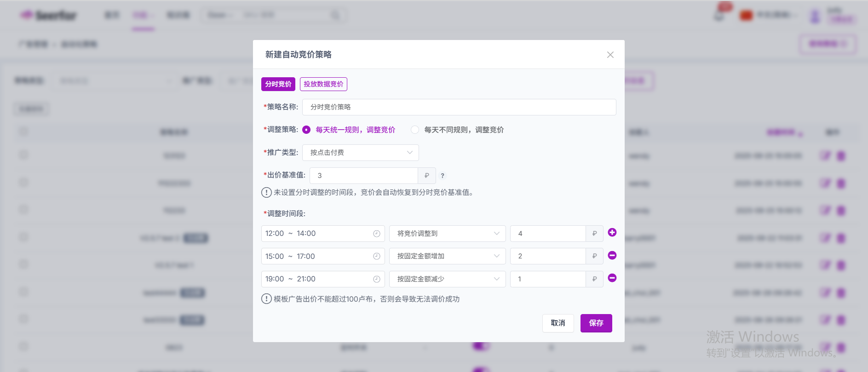Image resolution: width=868 pixels, height=372 pixels.
Task: Select 每天统一规则，调整竞价 radio option
Action: pos(306,130)
